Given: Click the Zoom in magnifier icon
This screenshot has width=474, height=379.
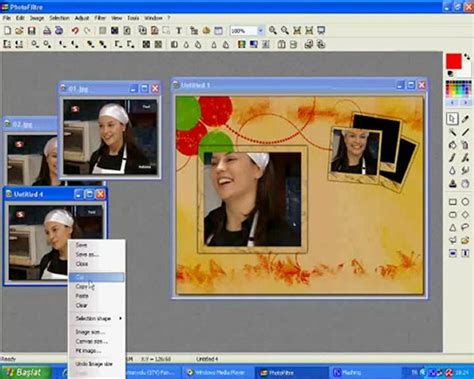Looking at the screenshot, I should click(x=273, y=31).
